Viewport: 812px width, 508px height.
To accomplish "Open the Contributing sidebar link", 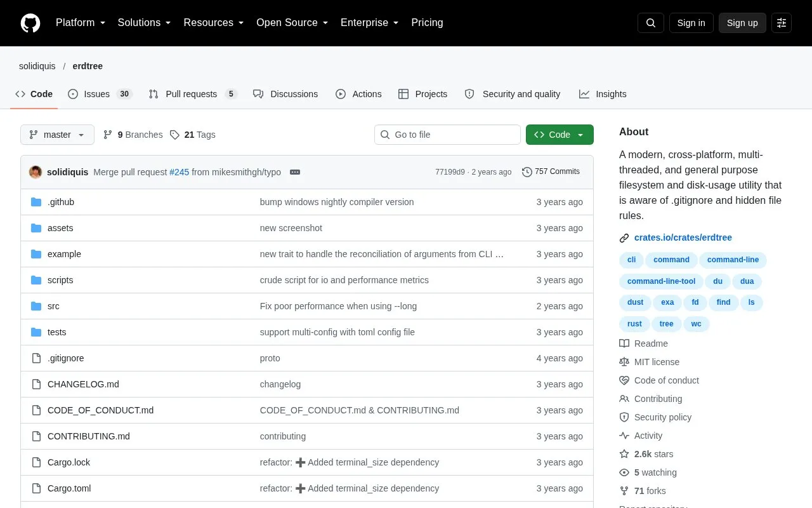I will click(658, 399).
